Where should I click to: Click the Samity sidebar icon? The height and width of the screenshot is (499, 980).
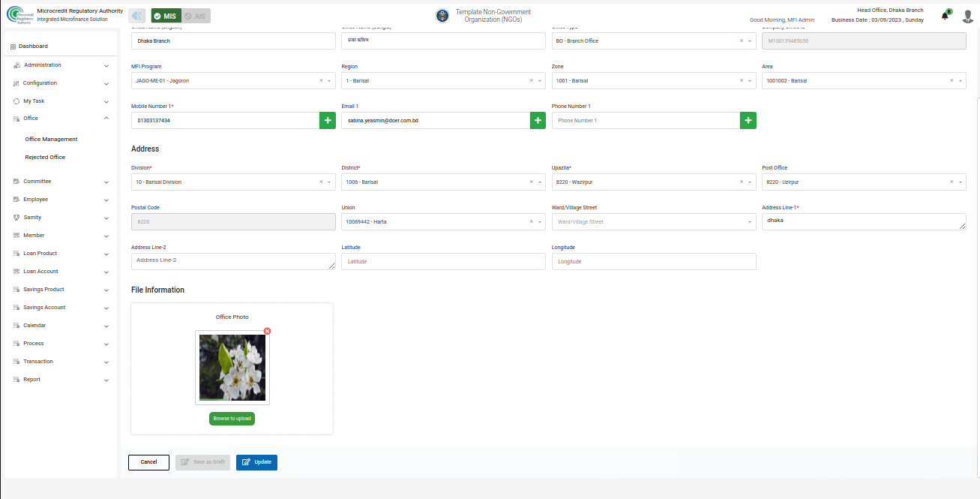coord(16,218)
